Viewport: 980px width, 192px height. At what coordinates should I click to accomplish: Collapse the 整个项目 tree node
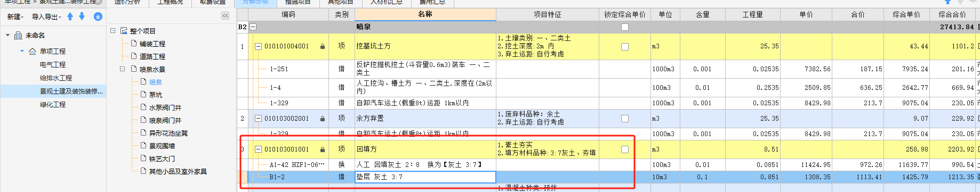tap(113, 31)
